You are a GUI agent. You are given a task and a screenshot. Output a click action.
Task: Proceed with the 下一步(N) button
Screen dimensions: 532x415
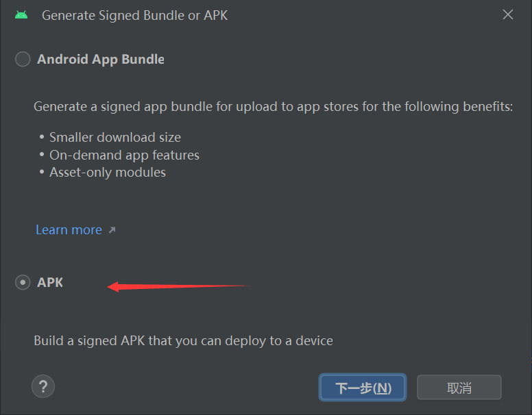pyautogui.click(x=363, y=388)
